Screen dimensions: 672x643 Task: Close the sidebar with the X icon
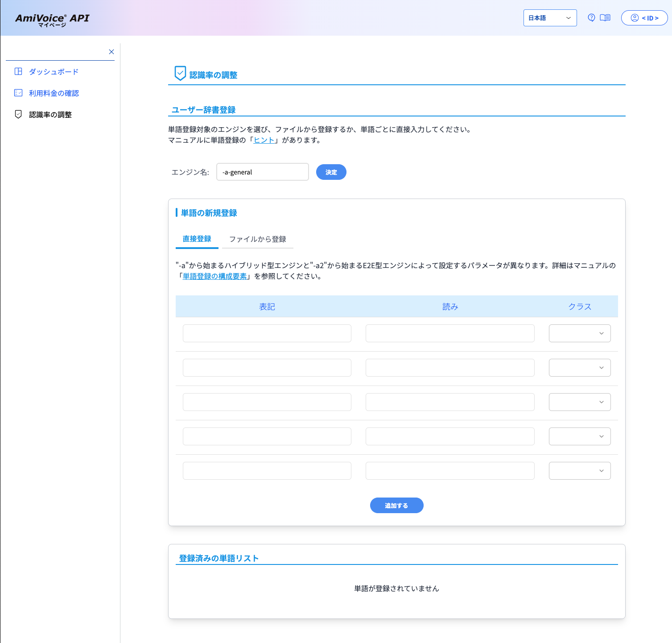tap(111, 52)
